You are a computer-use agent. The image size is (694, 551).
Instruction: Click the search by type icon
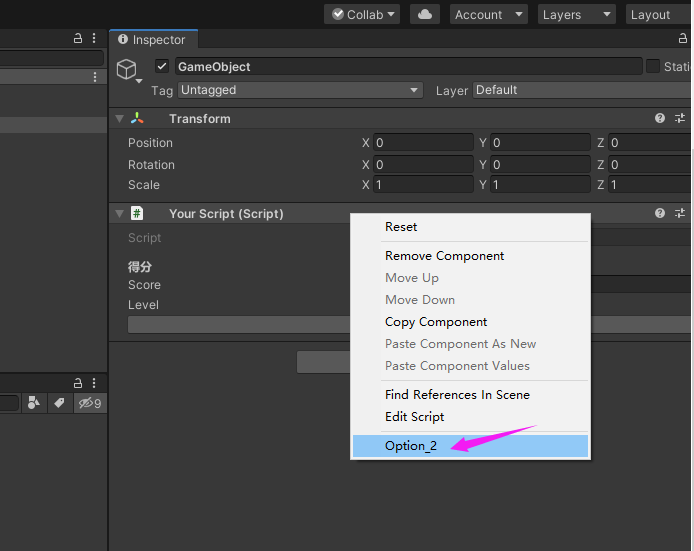pyautogui.click(x=34, y=403)
